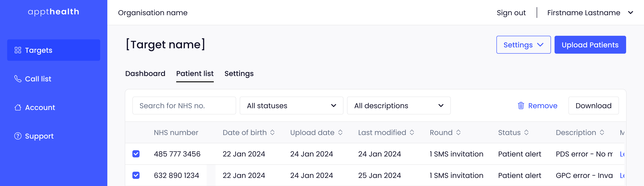
Task: Sort by Upload date arrows icon
Action: tap(340, 132)
